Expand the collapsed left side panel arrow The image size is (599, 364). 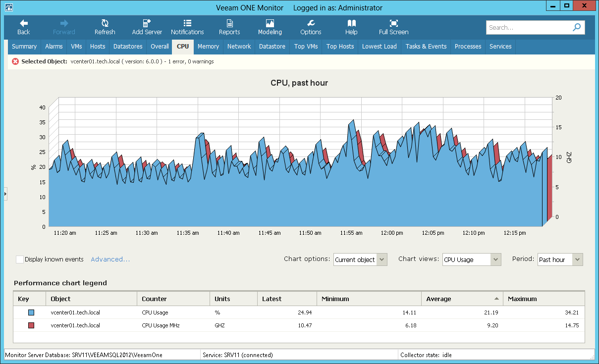point(5,194)
